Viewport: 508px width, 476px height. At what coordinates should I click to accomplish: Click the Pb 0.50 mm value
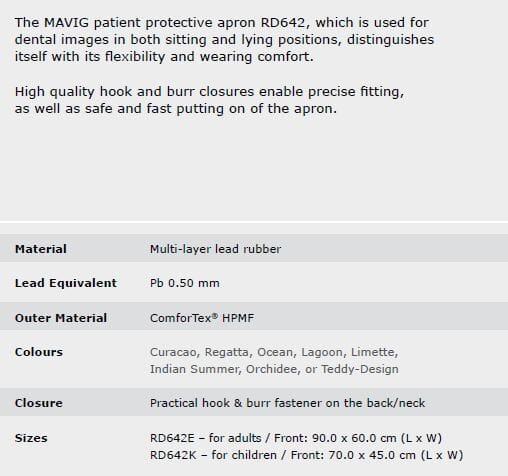pyautogui.click(x=185, y=283)
